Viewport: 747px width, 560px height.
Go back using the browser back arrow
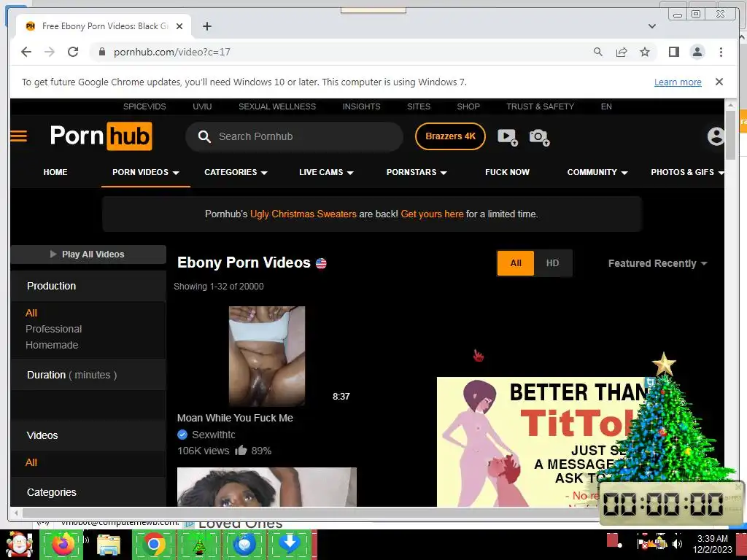(26, 52)
